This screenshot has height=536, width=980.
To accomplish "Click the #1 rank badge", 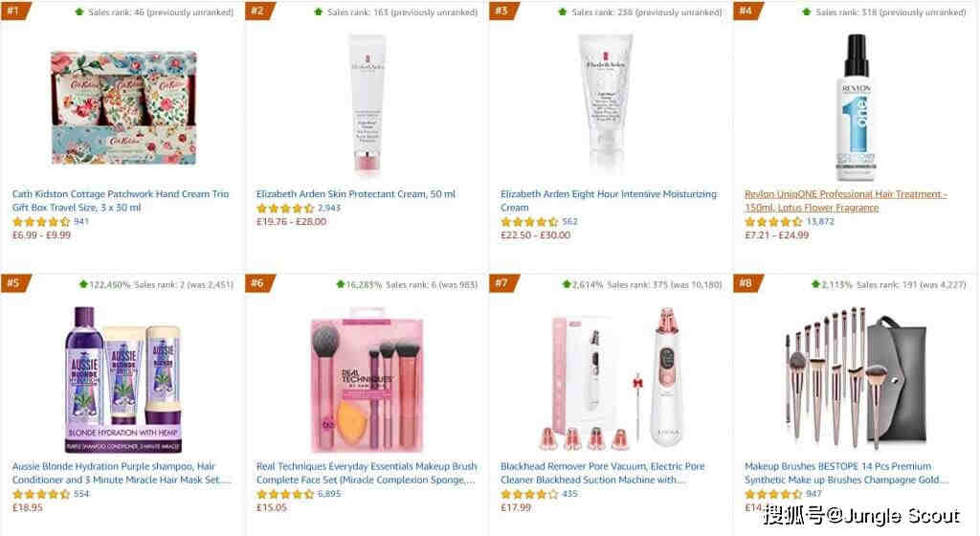I will (x=14, y=11).
